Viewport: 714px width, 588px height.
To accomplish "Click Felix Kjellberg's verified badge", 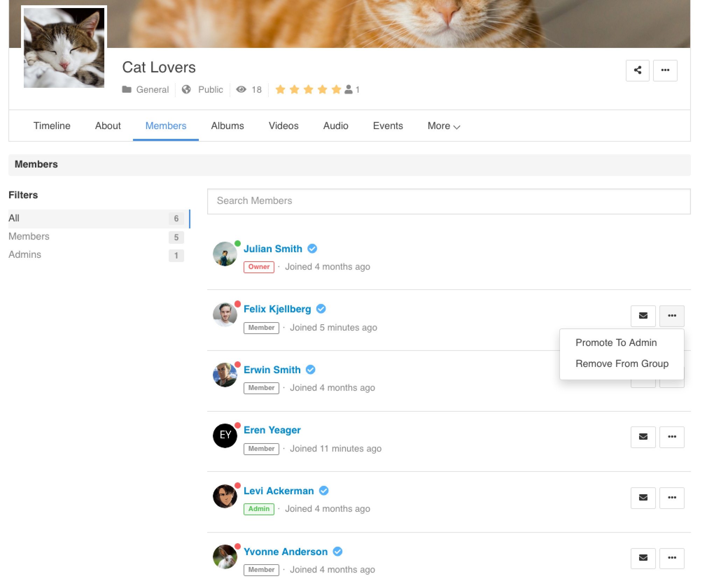I will coord(321,309).
